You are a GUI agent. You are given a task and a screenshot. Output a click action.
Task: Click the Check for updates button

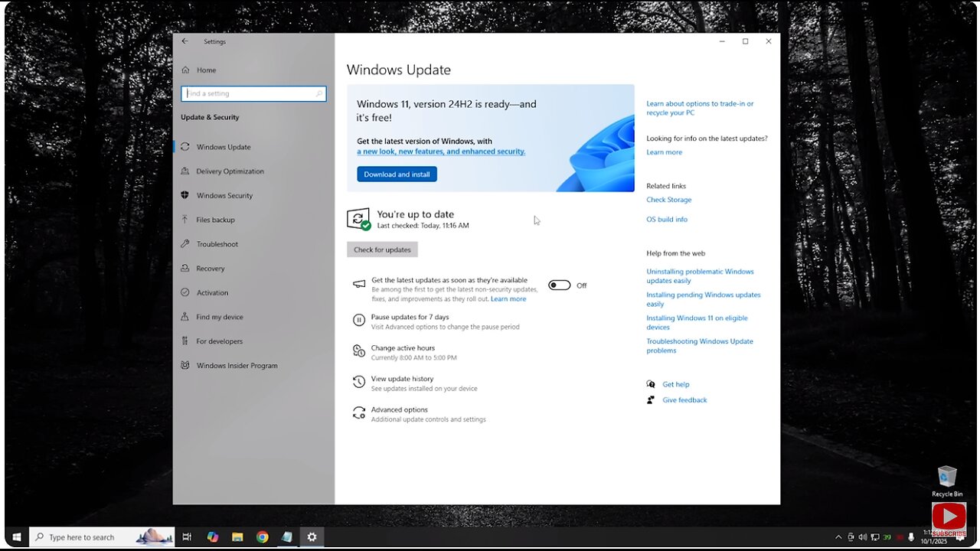click(x=382, y=249)
